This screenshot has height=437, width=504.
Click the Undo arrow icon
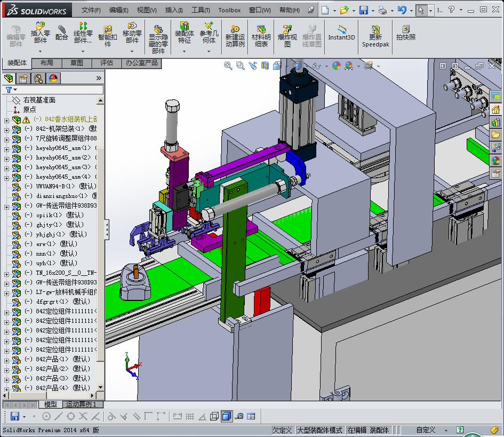tap(402, 10)
